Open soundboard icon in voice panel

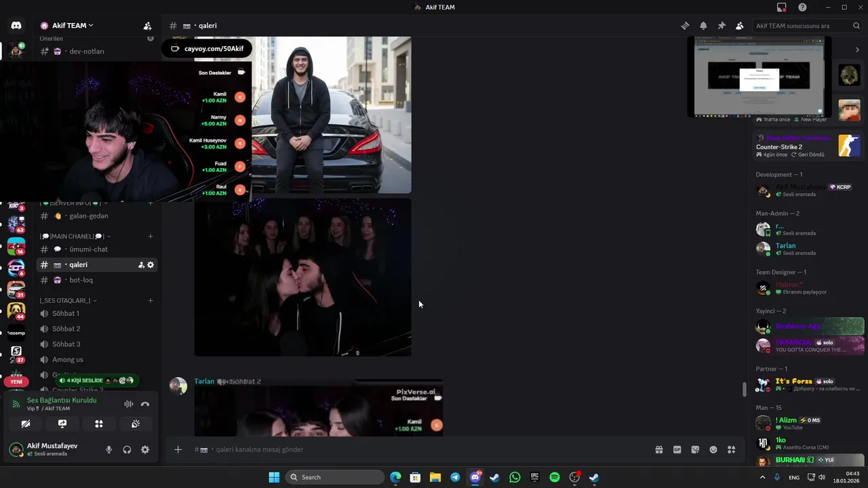136,424
